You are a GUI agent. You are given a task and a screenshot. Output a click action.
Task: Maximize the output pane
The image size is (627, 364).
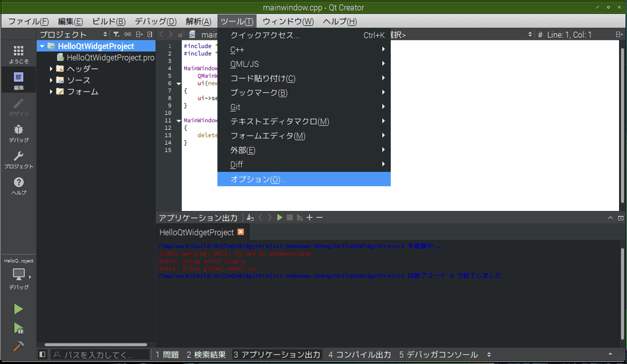click(610, 218)
